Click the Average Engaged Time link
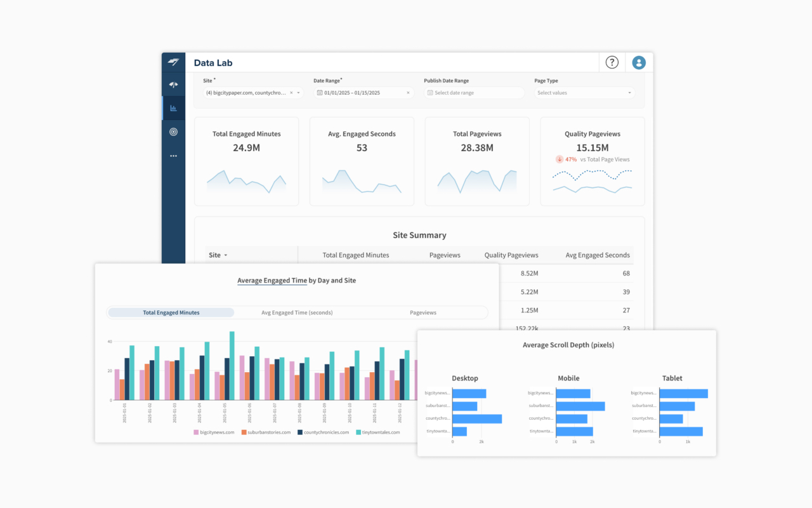The height and width of the screenshot is (508, 812). (272, 280)
